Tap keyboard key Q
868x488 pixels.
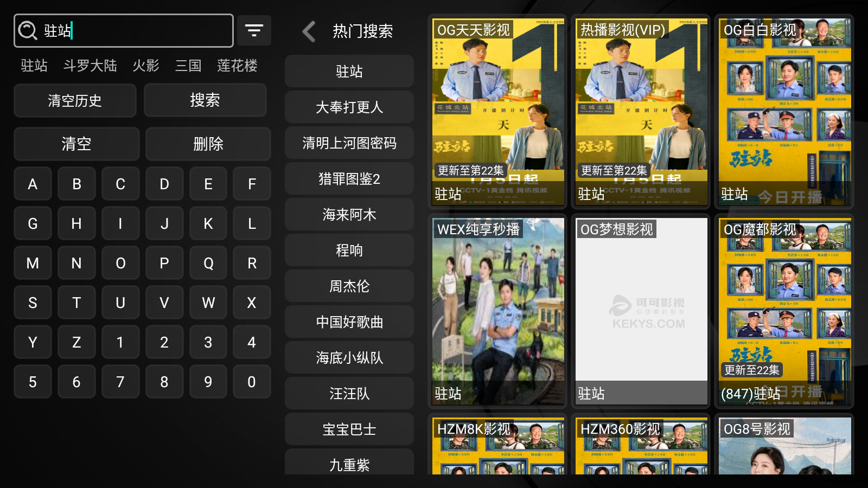(208, 263)
